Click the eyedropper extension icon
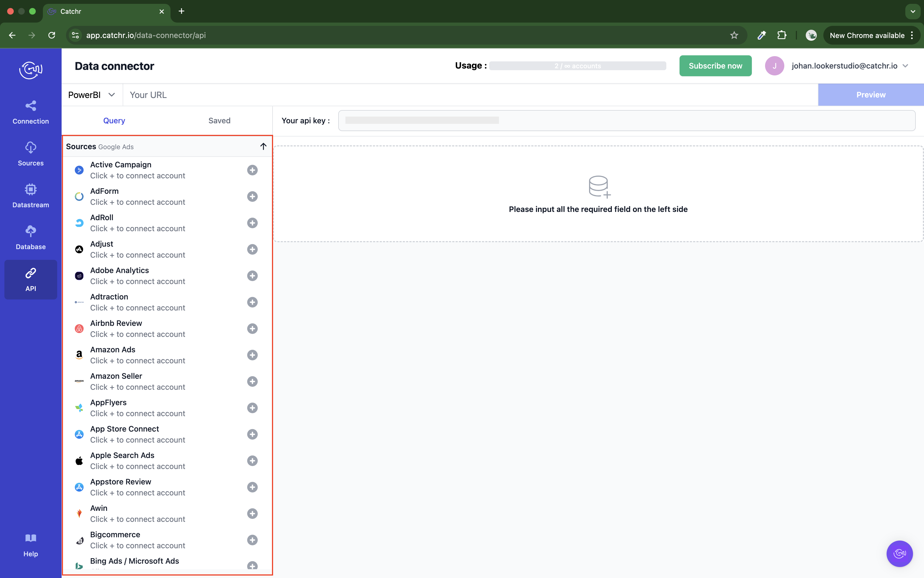The image size is (924, 578). coord(761,35)
